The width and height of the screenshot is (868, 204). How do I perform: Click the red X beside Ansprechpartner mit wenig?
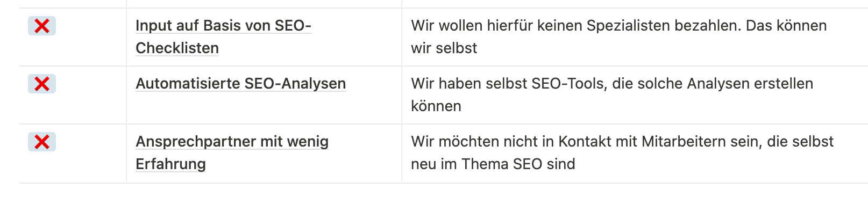click(x=42, y=142)
